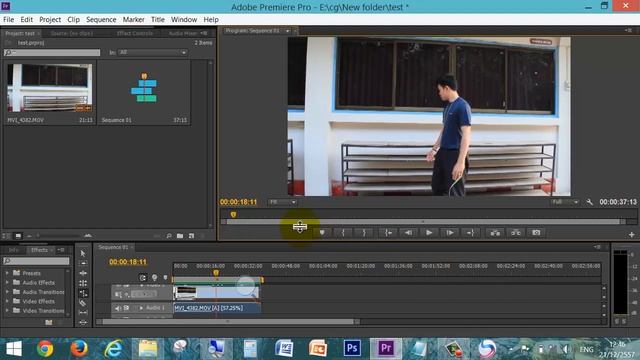This screenshot has width=640, height=360.
Task: Open Program Sequence 01 monitor dropdown
Action: coord(288,31)
